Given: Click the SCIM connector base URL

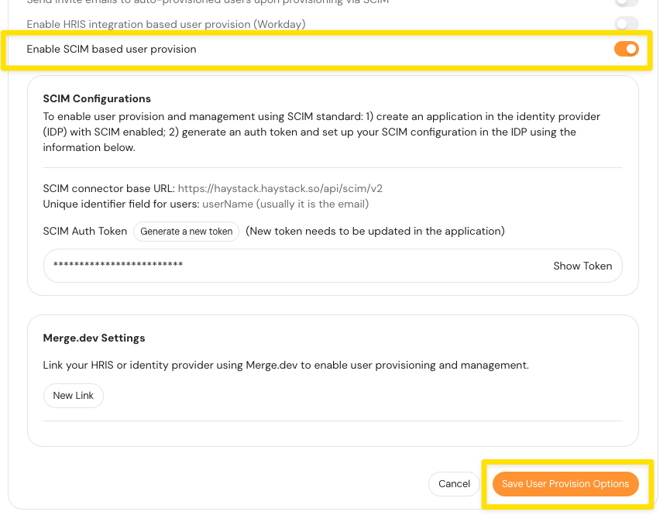Looking at the screenshot, I should click(280, 188).
